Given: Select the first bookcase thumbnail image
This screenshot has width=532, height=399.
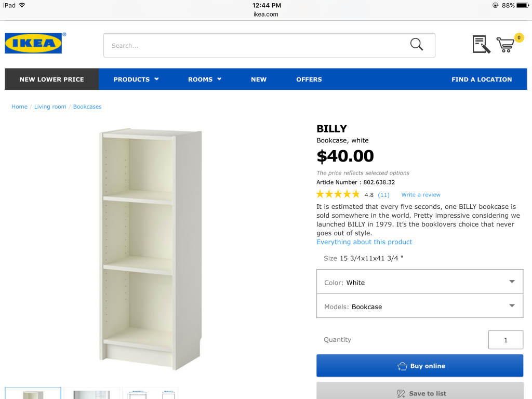Looking at the screenshot, I should [x=33, y=393].
